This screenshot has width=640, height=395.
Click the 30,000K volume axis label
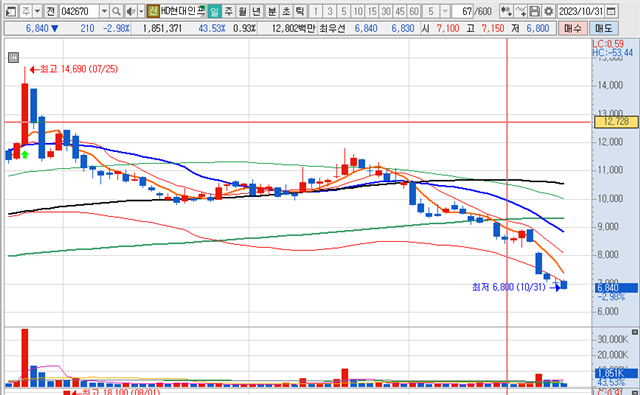613,340
